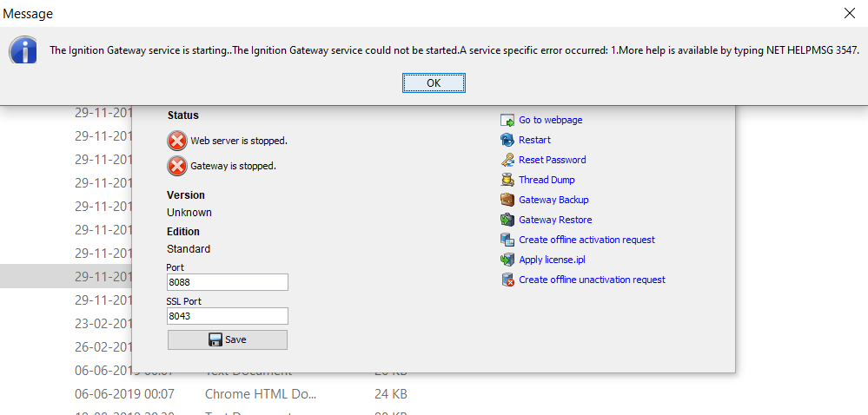Click the SSL Port field showing 8043

[227, 316]
